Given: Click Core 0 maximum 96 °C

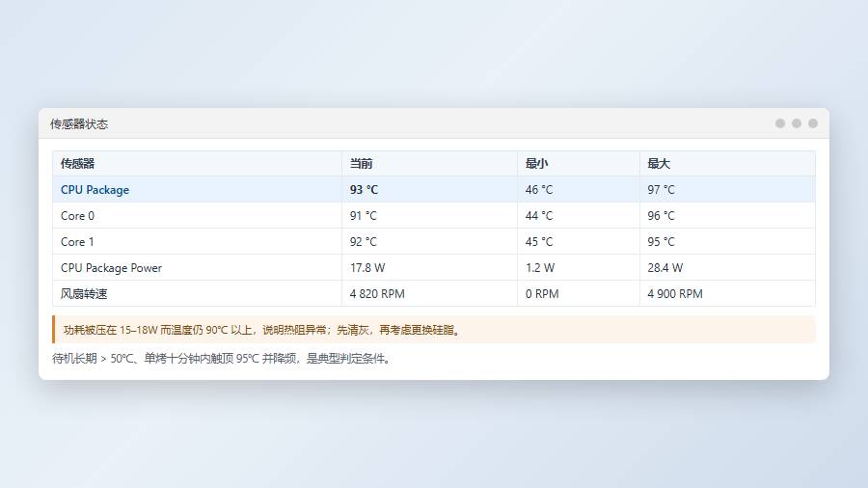Looking at the screenshot, I should [661, 216].
